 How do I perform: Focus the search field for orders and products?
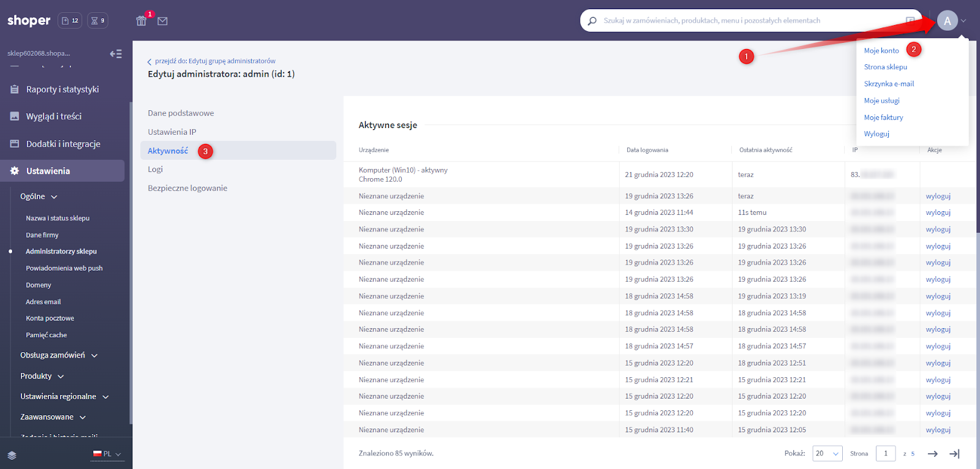pyautogui.click(x=750, y=21)
